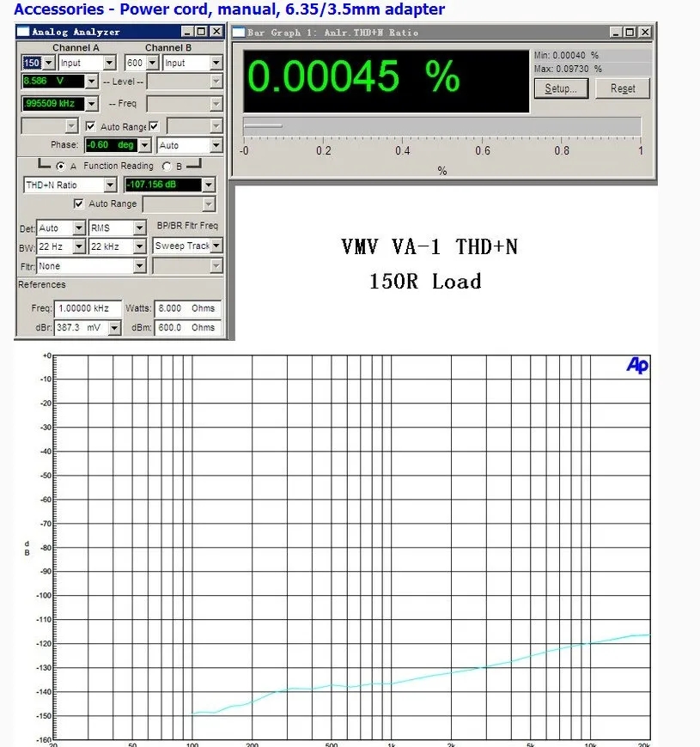Open the -107.156 dB reading units dropdown
The width and height of the screenshot is (700, 747).
tap(208, 185)
